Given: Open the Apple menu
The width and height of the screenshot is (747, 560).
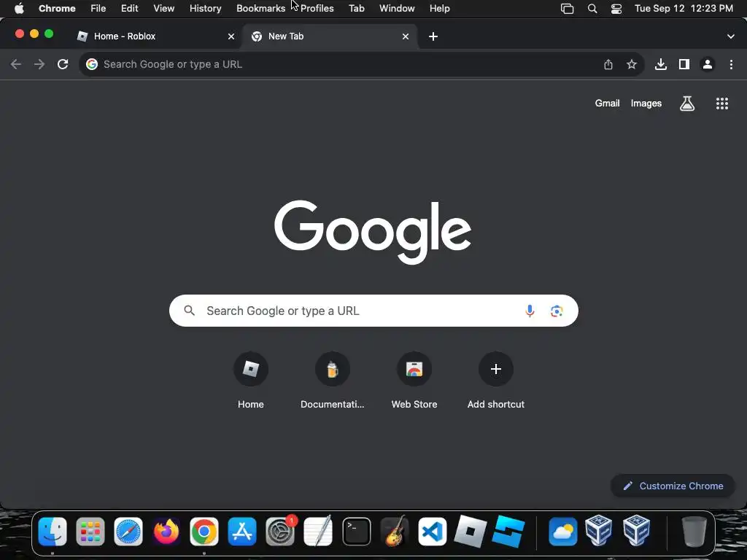Looking at the screenshot, I should pos(19,9).
